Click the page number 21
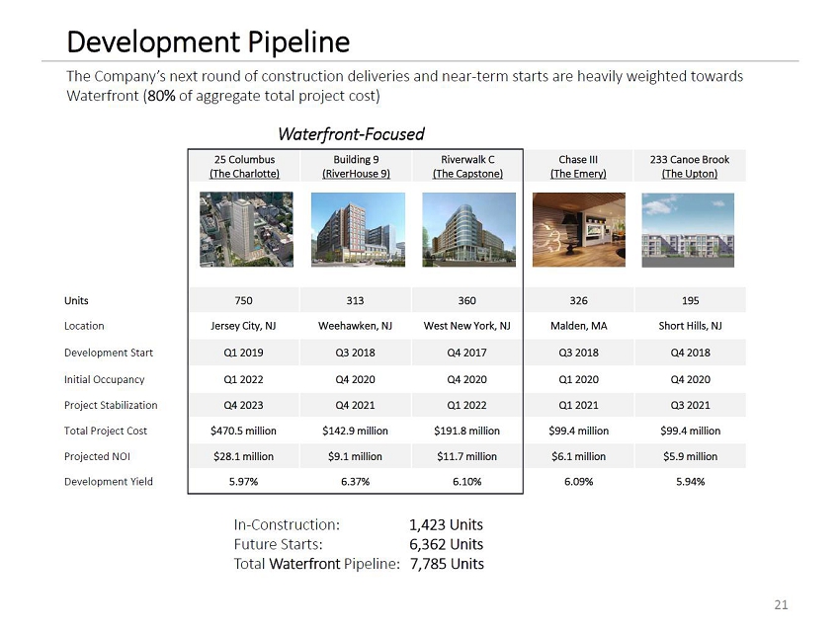Screen dimensions: 840x630 pos(781,605)
